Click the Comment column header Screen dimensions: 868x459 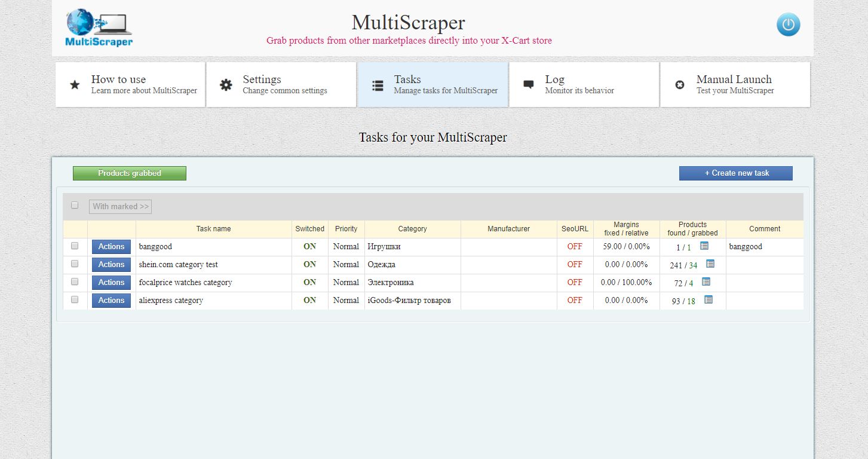765,229
